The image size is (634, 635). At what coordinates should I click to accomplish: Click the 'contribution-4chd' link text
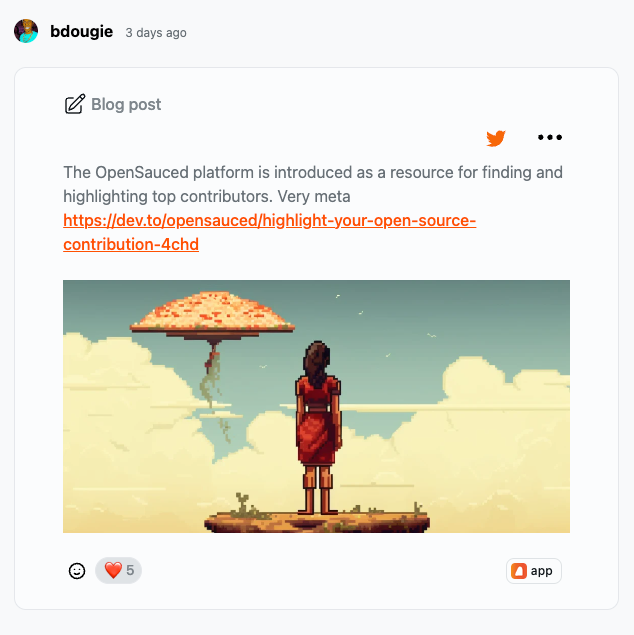[131, 244]
